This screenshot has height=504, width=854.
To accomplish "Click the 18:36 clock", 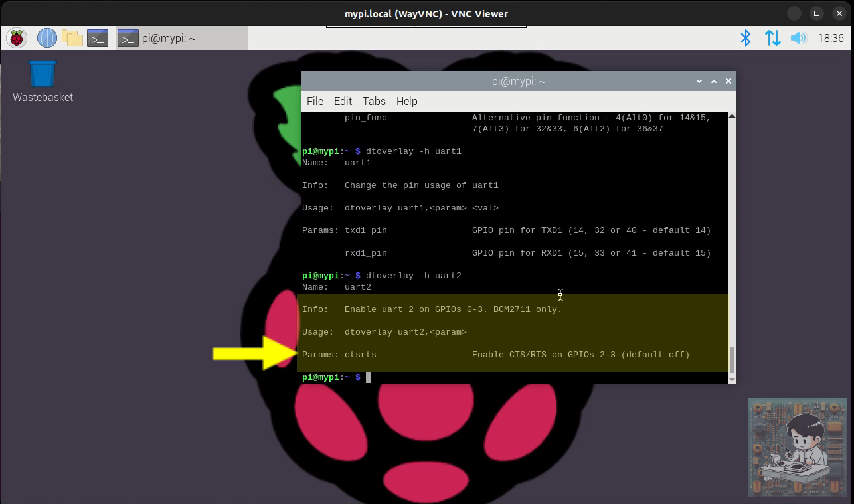I will [x=831, y=39].
